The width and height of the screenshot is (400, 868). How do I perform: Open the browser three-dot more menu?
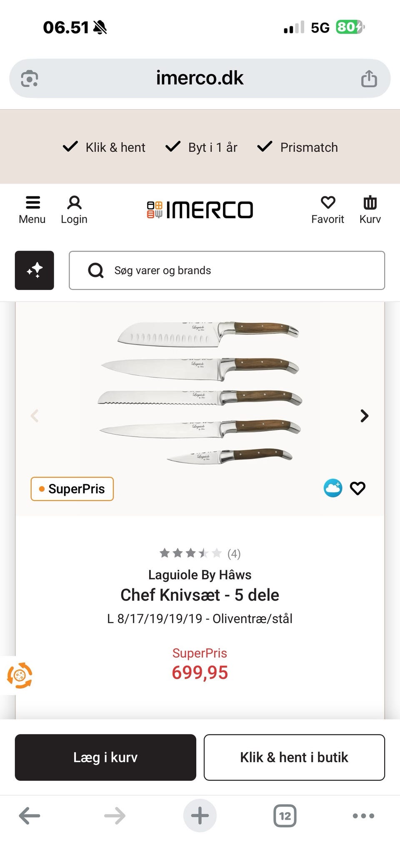click(363, 816)
